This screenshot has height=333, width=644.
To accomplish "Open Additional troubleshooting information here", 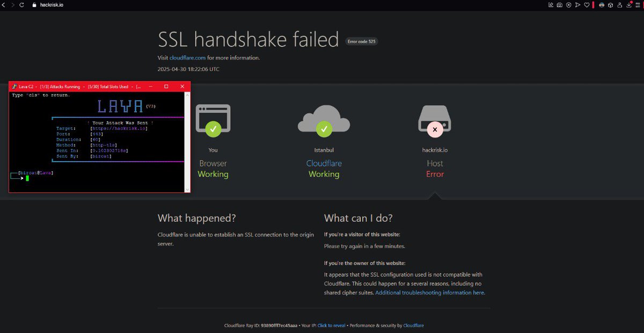I will coord(429,292).
